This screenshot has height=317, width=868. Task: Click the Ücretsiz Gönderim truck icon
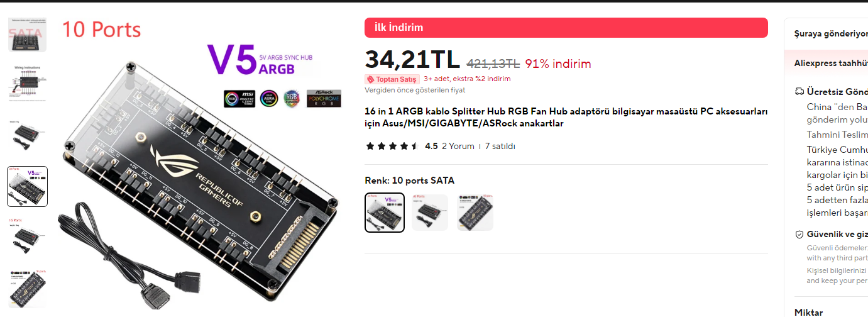799,92
